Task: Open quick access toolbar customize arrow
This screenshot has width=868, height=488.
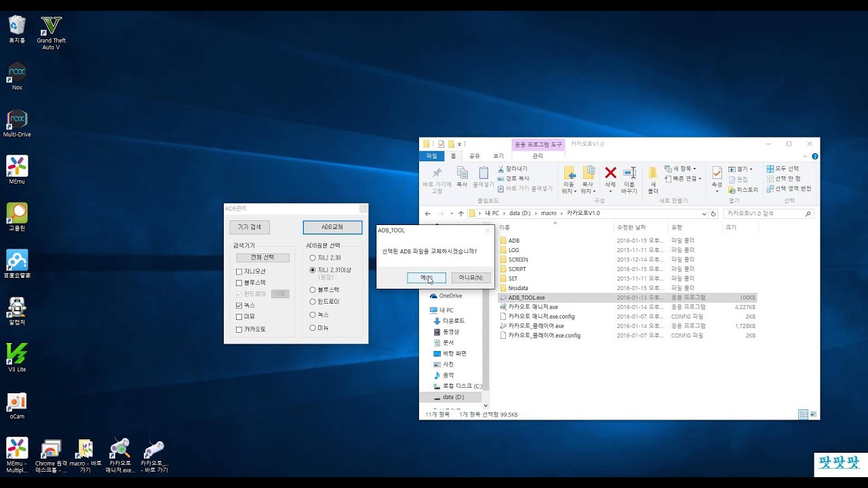Action: click(x=459, y=144)
